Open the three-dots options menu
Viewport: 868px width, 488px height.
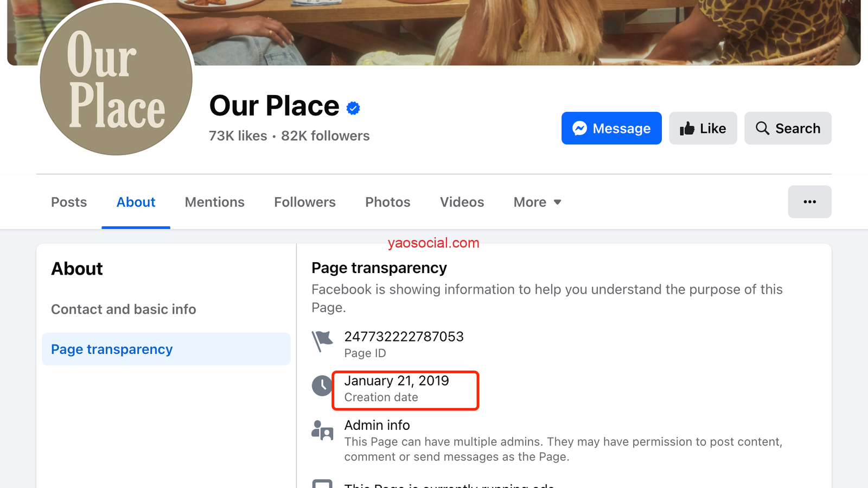pyautogui.click(x=809, y=202)
